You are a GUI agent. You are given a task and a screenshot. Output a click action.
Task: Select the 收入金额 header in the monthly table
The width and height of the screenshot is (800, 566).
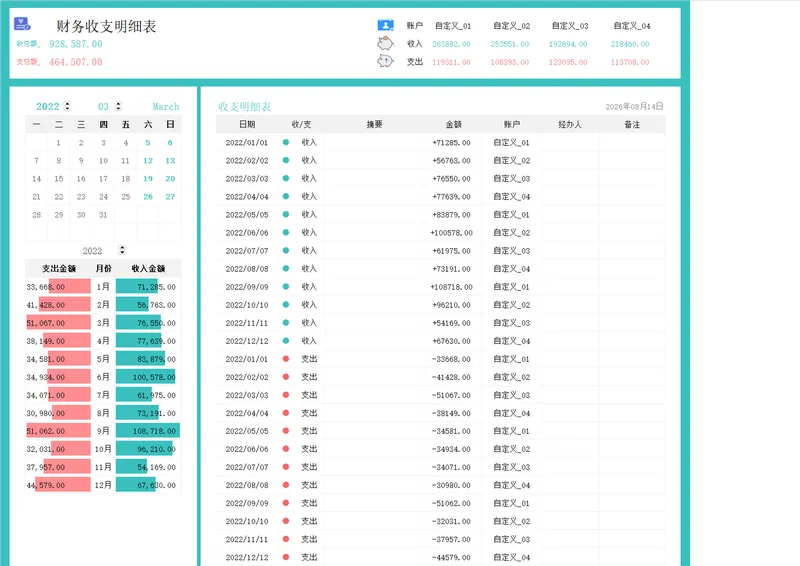click(x=148, y=268)
